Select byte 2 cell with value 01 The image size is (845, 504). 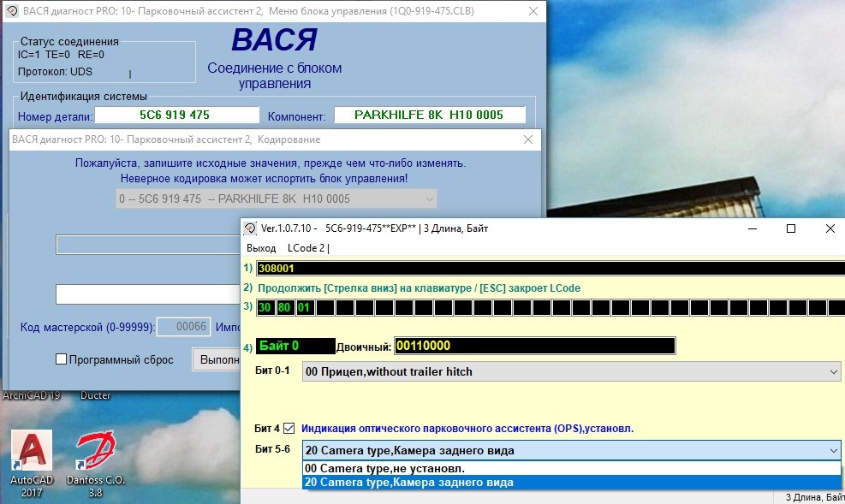tap(304, 307)
